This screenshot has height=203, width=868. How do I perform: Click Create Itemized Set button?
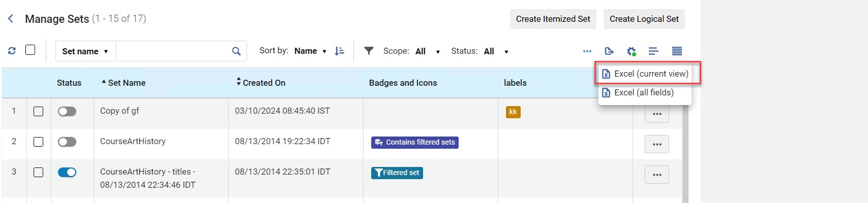[553, 19]
